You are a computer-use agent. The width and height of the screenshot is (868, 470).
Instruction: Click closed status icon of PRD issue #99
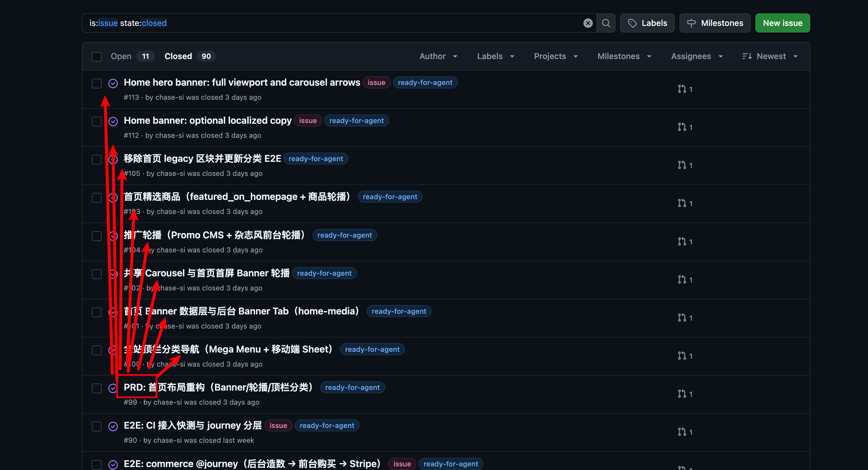pos(113,388)
